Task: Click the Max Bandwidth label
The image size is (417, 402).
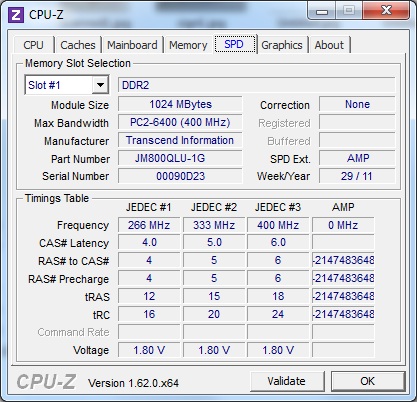Action: coord(71,123)
